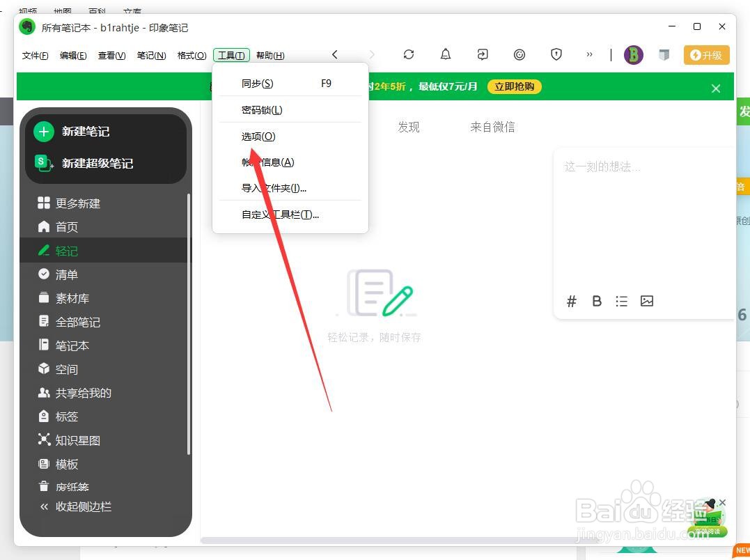This screenshot has height=560, width=750.
Task: Switch to the 来自微信 tab
Action: 492,127
